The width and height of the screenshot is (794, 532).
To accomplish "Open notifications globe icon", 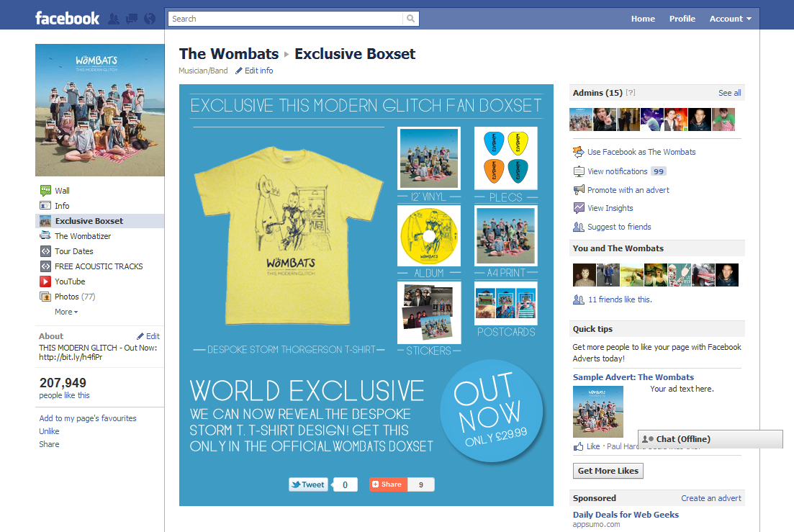I will click(150, 19).
